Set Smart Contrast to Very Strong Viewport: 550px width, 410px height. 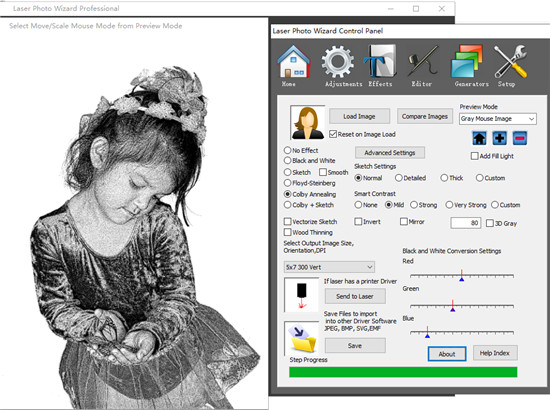(x=449, y=205)
